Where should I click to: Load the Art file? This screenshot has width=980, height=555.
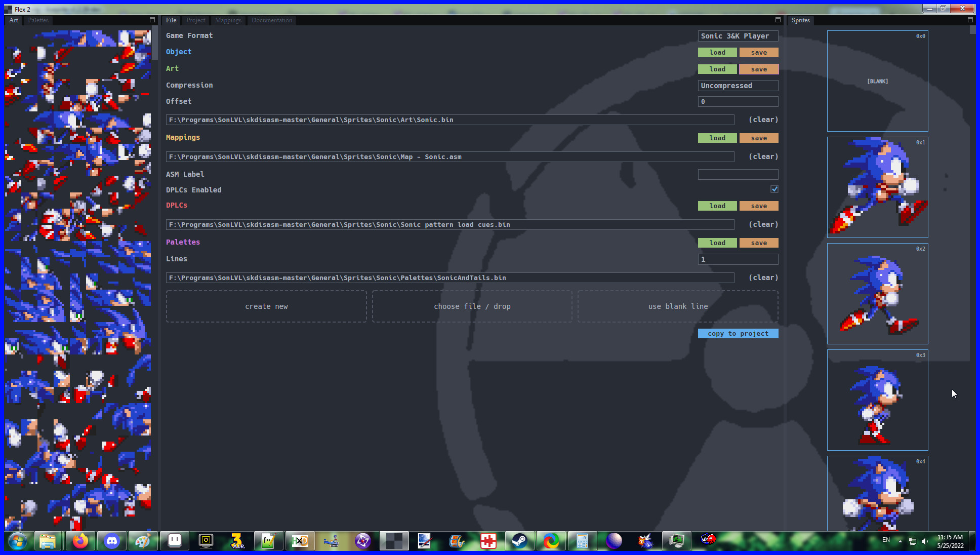pos(717,69)
